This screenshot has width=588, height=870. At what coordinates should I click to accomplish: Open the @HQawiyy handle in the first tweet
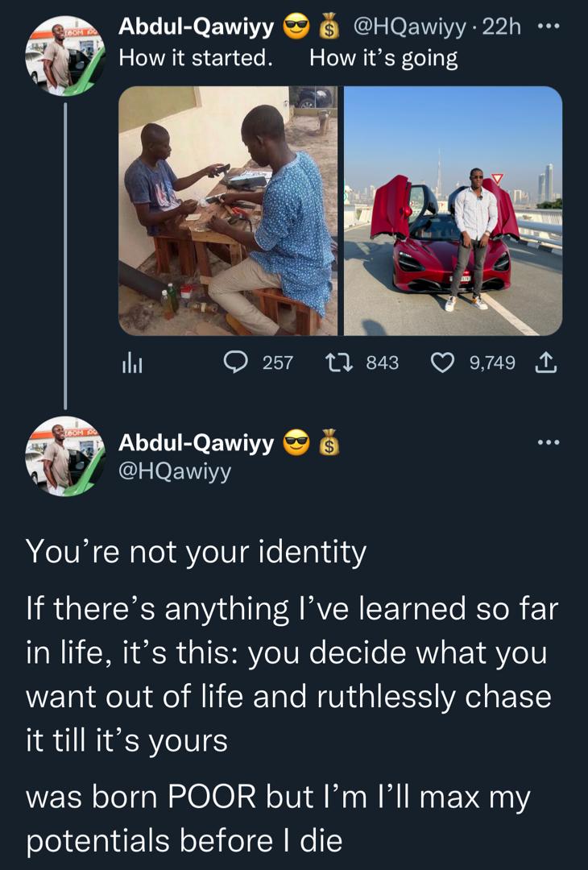click(x=409, y=27)
